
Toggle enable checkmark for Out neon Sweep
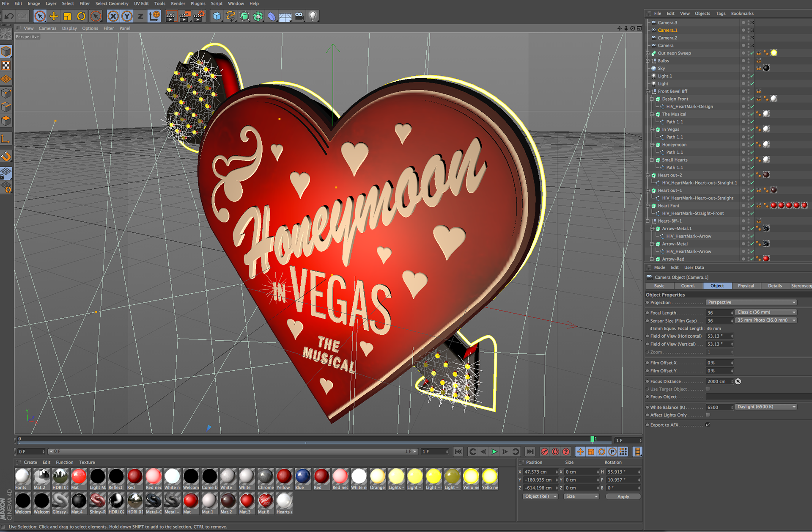[752, 53]
